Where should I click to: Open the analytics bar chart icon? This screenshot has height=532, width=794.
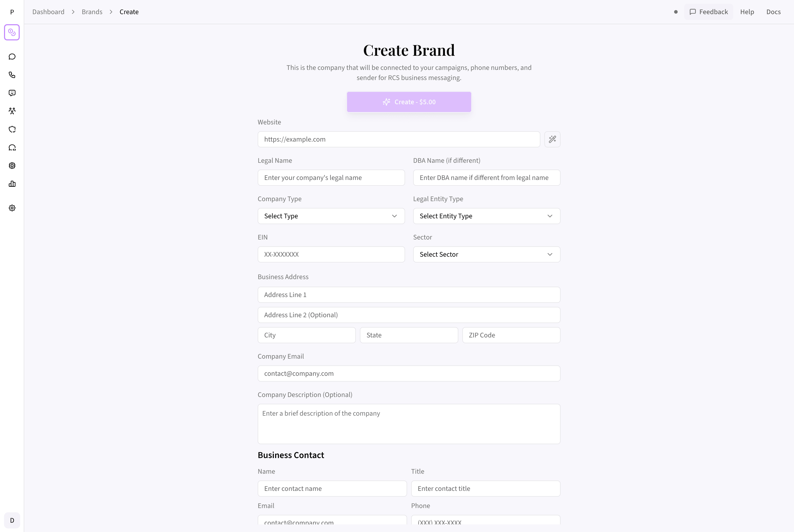coord(12,183)
